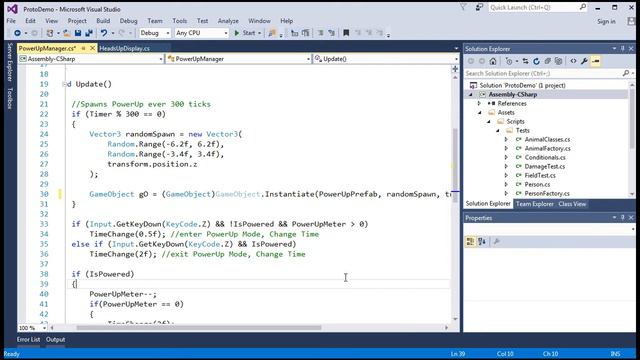Switch to the Team Explorer tab
640x360 pixels.
click(x=534, y=204)
